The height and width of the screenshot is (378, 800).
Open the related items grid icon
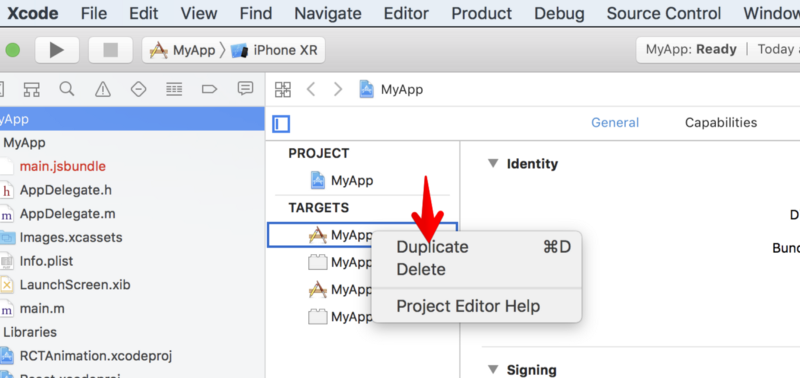click(283, 89)
